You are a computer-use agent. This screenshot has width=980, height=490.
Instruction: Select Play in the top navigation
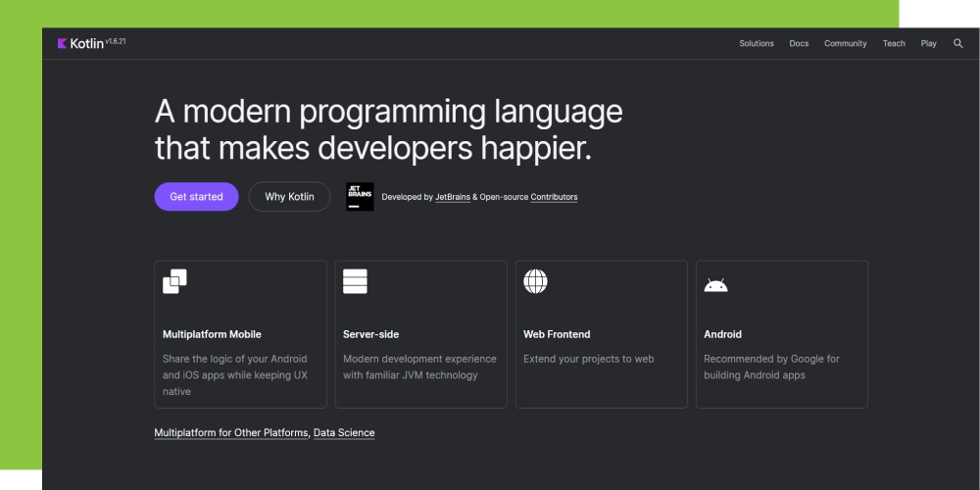(x=928, y=43)
